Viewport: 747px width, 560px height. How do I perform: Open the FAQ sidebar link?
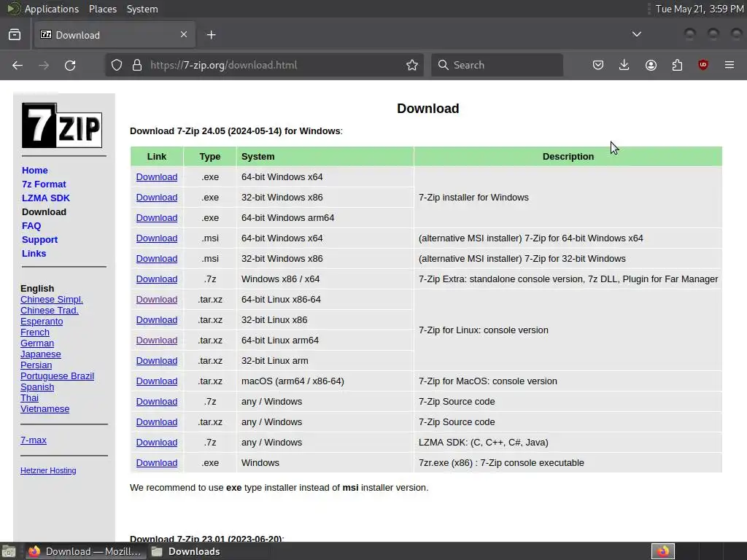pyautogui.click(x=31, y=226)
